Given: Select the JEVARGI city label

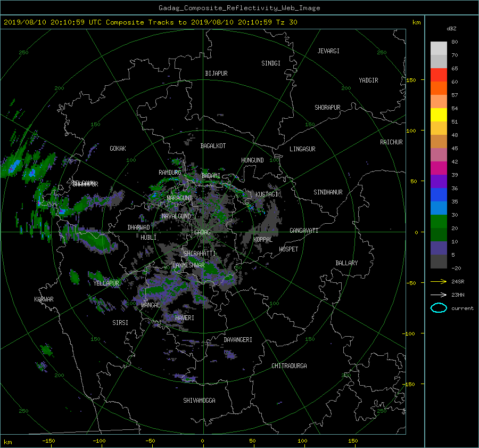Looking at the screenshot, I should 328,51.
